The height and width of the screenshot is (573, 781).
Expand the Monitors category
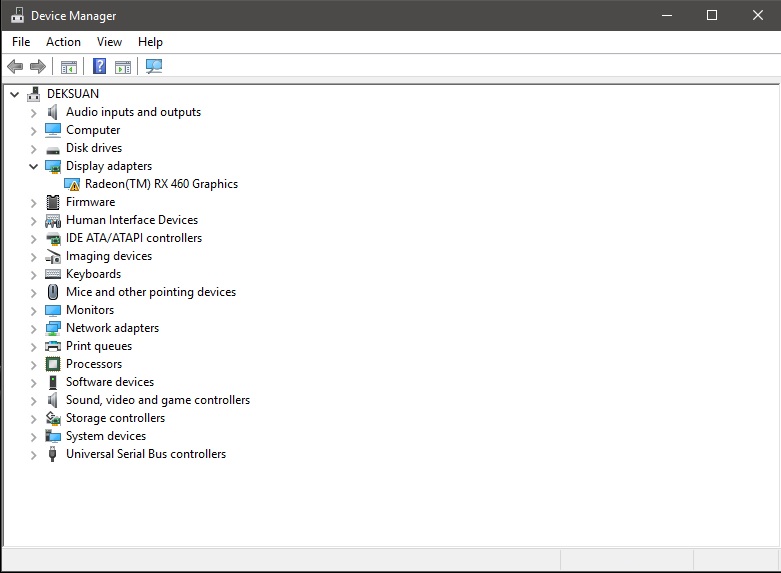coord(33,311)
